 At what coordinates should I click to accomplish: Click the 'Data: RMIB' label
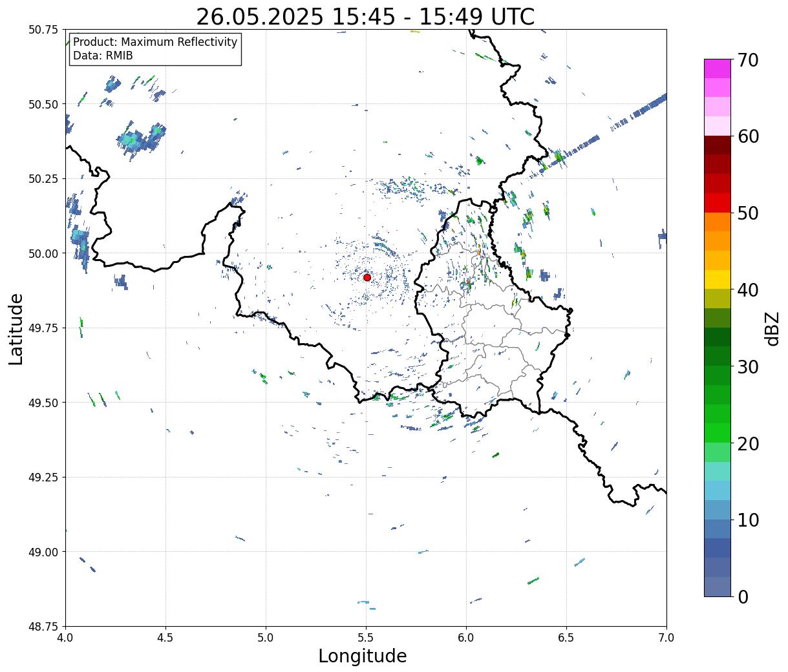[103, 56]
